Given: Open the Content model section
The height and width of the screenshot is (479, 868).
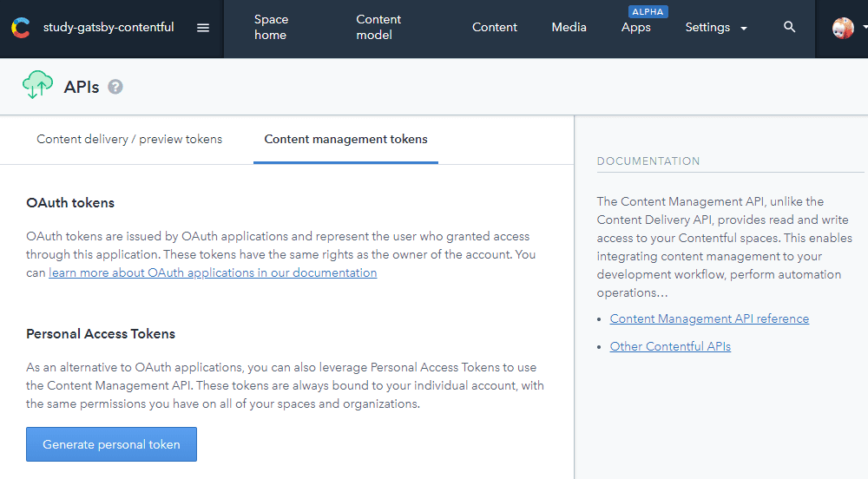Looking at the screenshot, I should tap(378, 28).
